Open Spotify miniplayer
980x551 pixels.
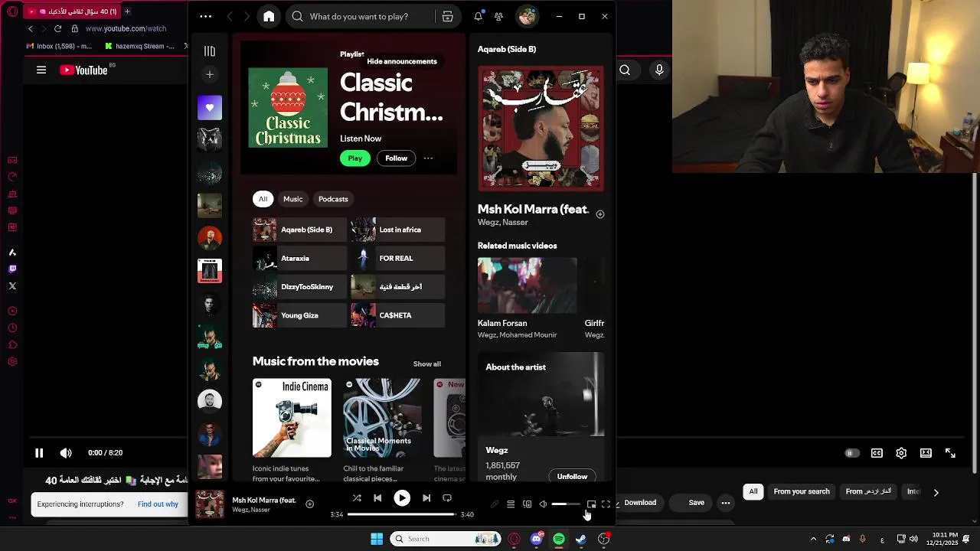point(591,504)
